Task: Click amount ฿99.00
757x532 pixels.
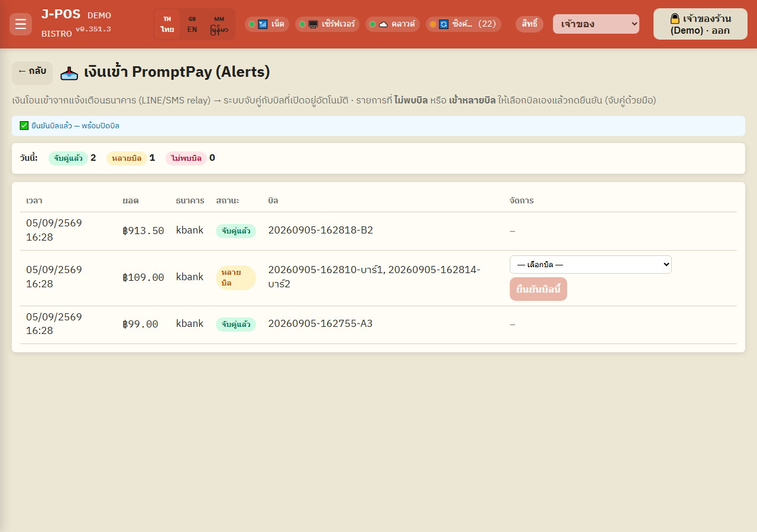Action: (140, 324)
